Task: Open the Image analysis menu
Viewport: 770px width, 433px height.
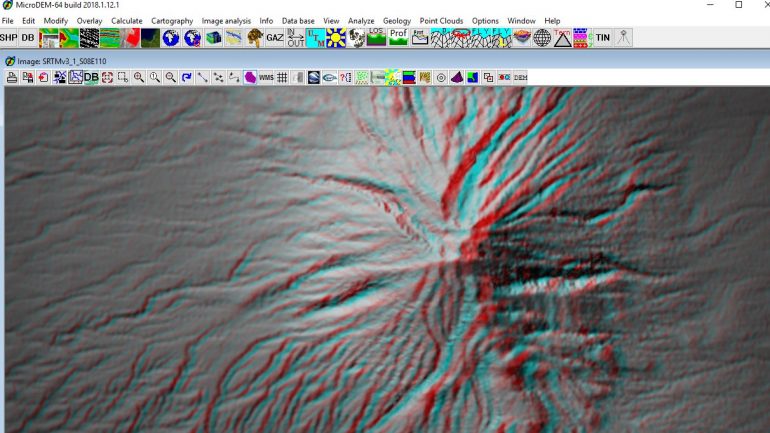Action: [226, 21]
